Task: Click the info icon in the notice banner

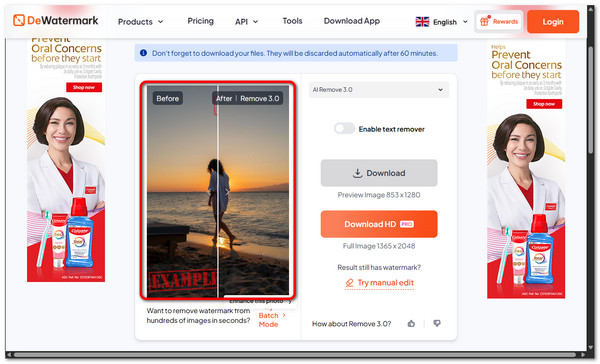Action: (143, 53)
